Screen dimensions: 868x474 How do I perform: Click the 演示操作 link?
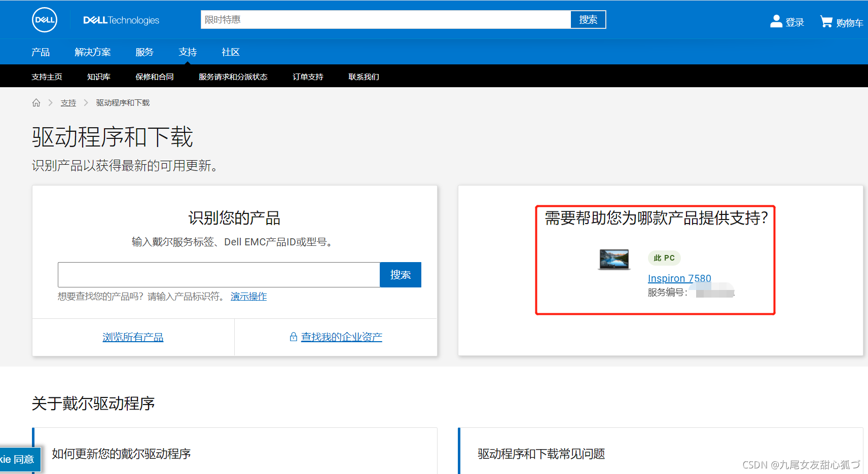coord(248,297)
